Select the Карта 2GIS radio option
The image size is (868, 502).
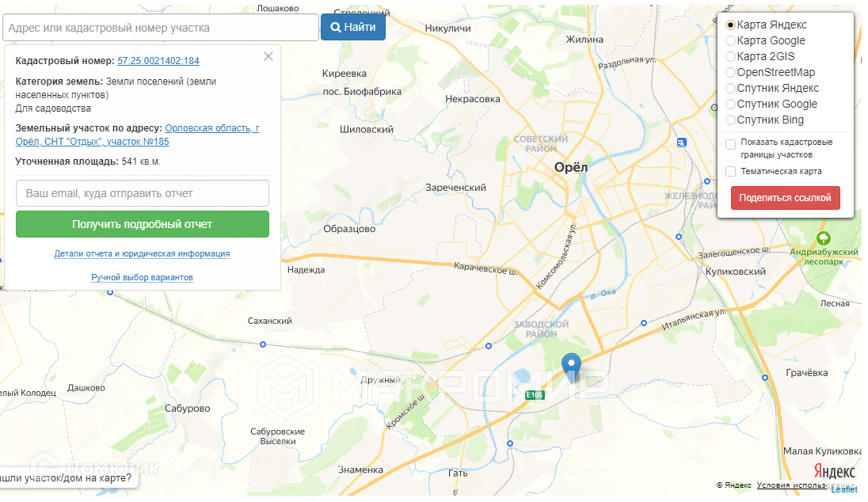730,57
